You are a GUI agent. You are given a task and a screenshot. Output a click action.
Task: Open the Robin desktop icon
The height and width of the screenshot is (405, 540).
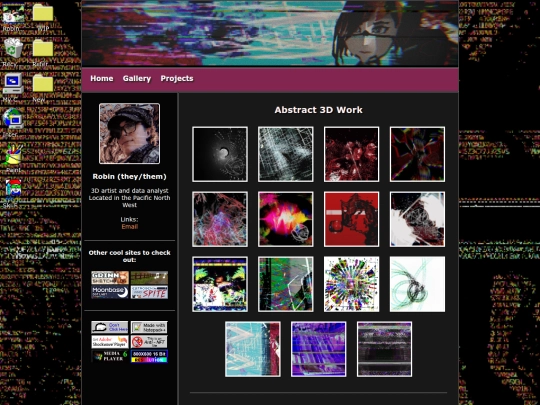coord(12,17)
